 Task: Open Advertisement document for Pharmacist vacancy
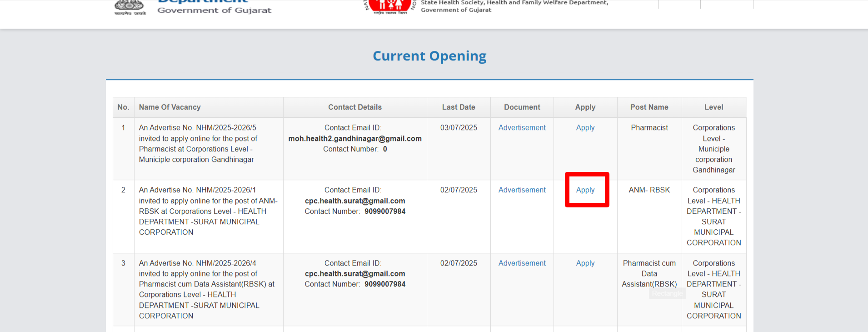click(522, 128)
